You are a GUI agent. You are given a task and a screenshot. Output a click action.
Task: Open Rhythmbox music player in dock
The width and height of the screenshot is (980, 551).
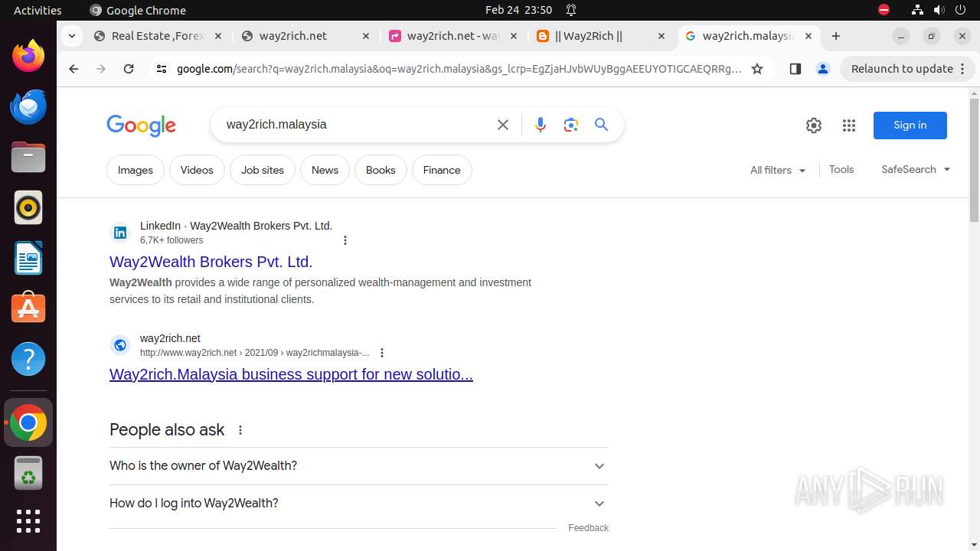28,207
